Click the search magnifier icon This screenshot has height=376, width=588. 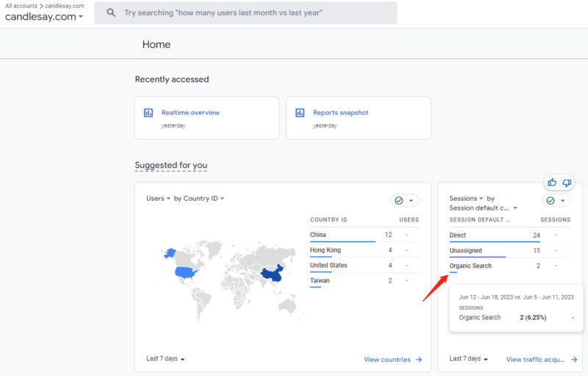pos(111,13)
